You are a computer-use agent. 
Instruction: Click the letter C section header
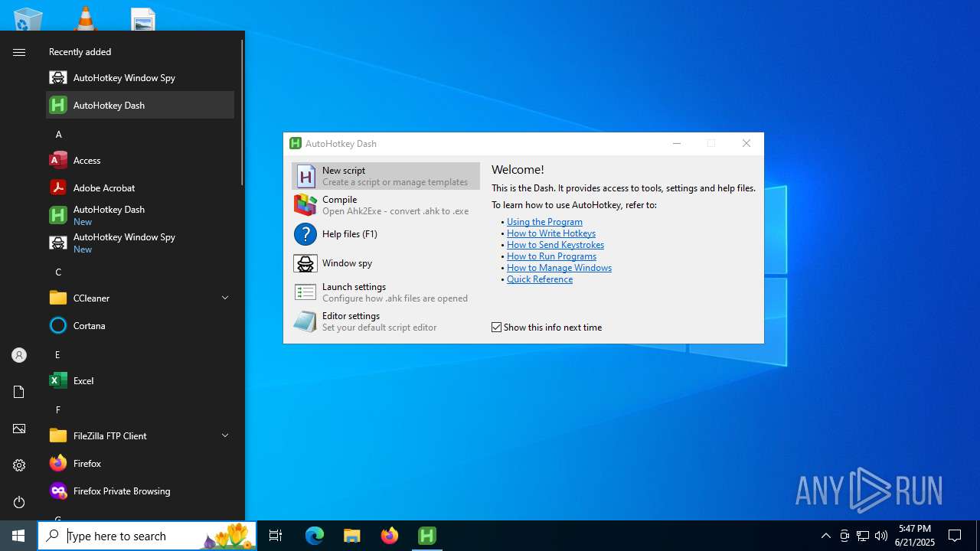[x=58, y=272]
